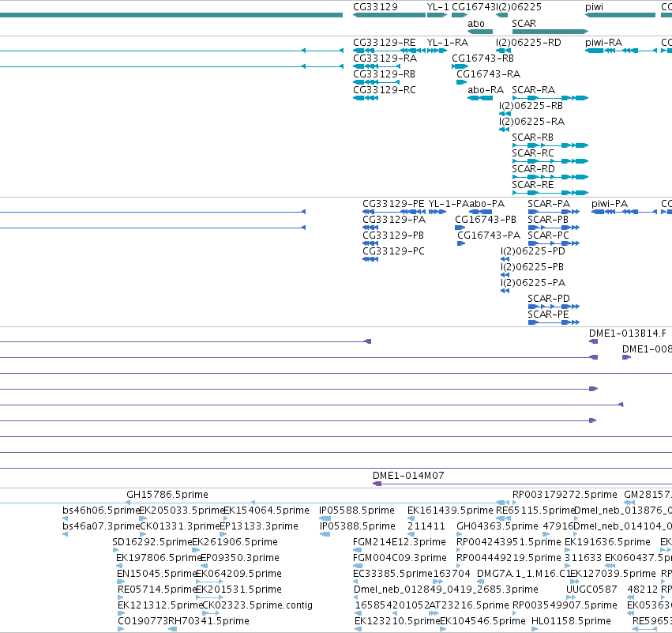Select the SCAR-RB transcript label

coord(533,138)
